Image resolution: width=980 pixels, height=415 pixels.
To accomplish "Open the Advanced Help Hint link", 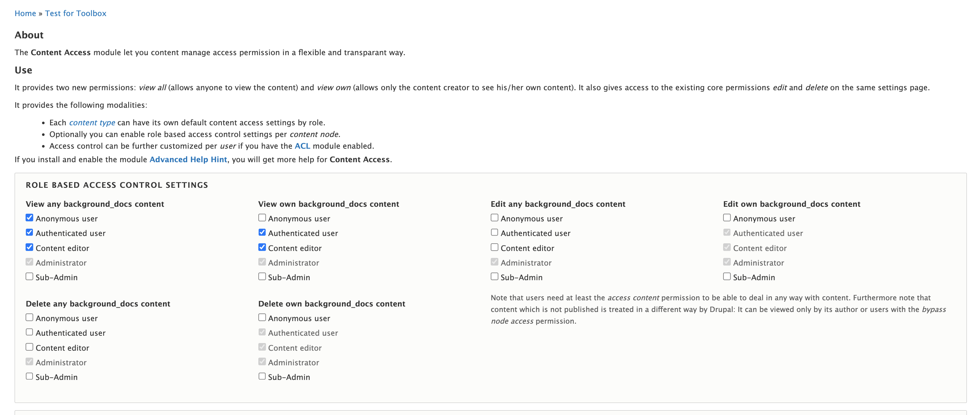I will pos(188,159).
